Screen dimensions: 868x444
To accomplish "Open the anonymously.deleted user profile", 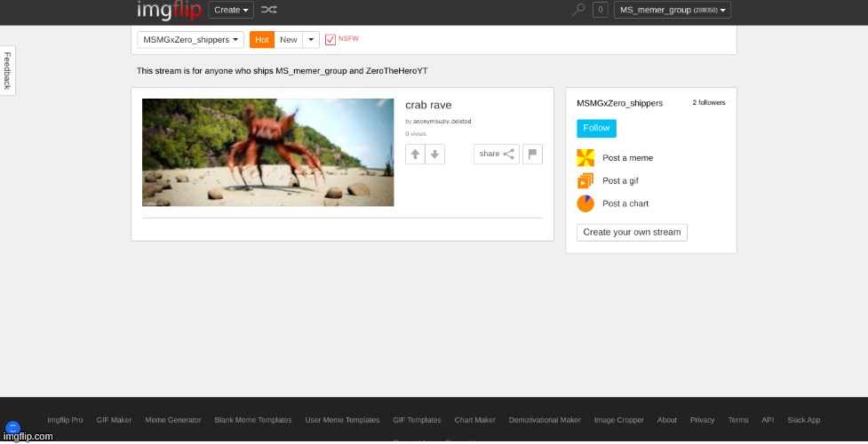I will coord(442,122).
